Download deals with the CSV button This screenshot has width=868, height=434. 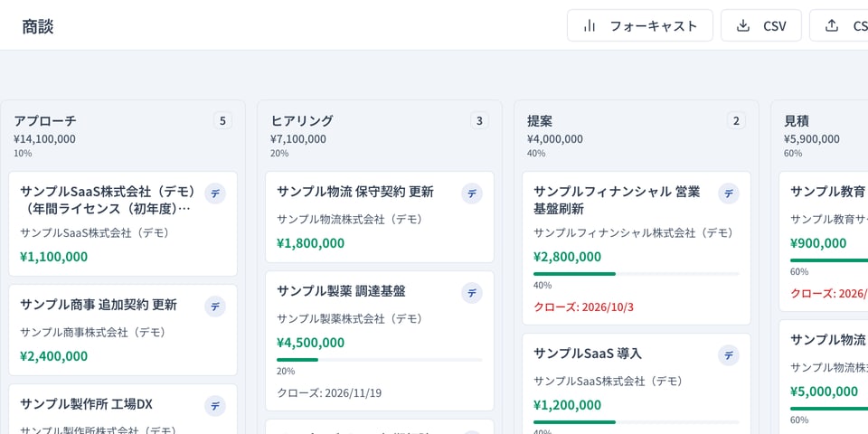pos(761,25)
